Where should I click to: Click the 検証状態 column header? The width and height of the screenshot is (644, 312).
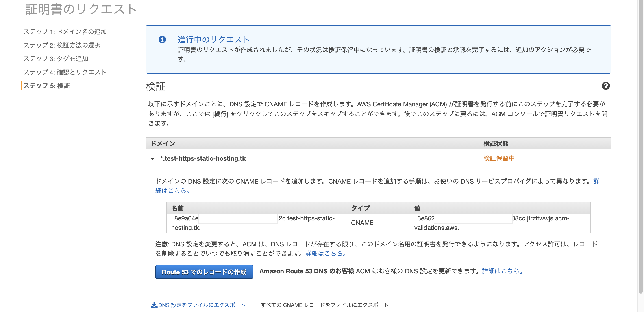pos(496,144)
